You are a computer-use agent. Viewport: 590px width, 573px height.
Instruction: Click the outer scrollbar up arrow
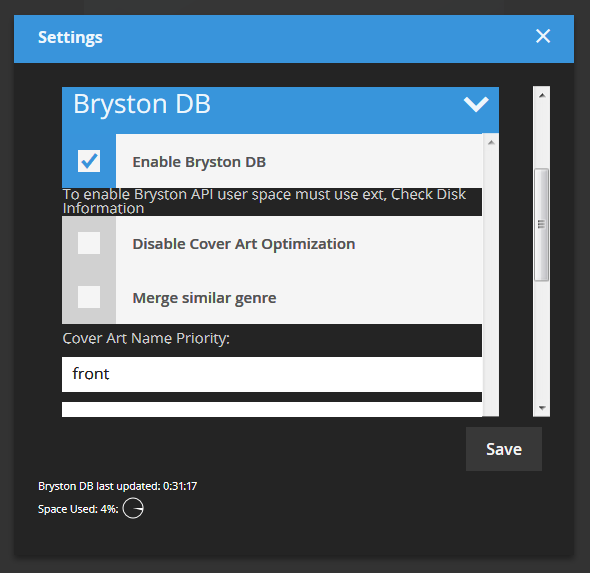pyautogui.click(x=542, y=96)
